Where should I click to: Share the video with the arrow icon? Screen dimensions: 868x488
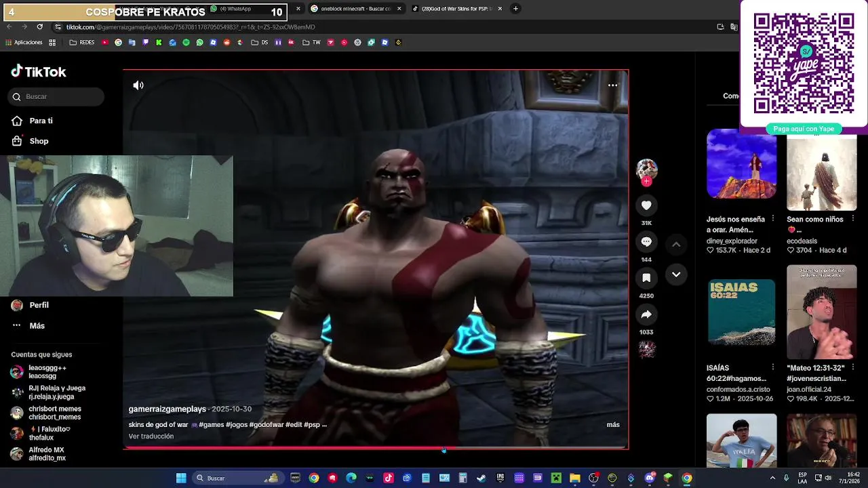[646, 314]
